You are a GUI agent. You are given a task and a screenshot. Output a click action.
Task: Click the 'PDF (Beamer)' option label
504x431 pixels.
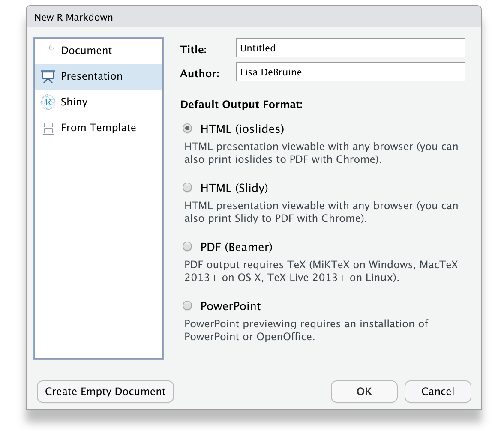pyautogui.click(x=237, y=247)
